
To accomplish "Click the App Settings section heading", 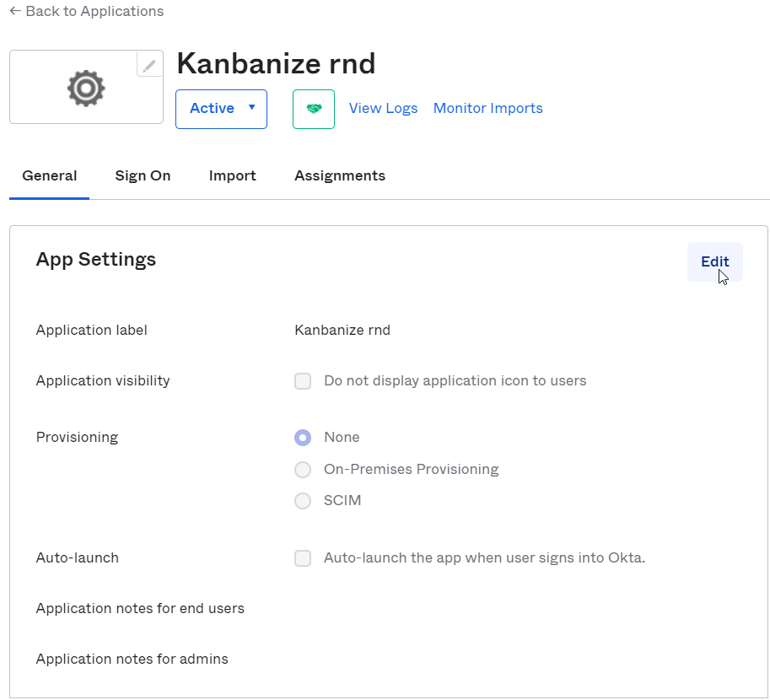I will [96, 259].
